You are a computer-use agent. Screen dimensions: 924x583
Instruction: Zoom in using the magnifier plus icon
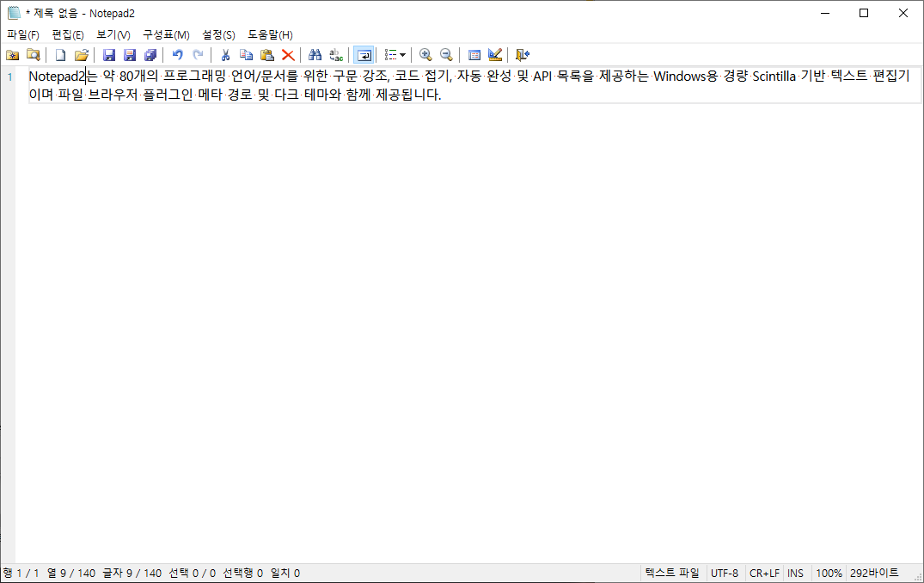pos(426,54)
